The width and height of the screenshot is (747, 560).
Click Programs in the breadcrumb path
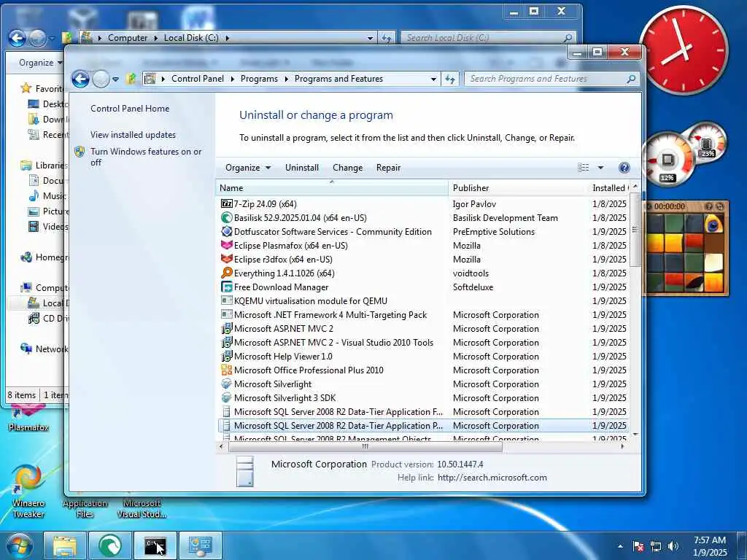pyautogui.click(x=259, y=79)
